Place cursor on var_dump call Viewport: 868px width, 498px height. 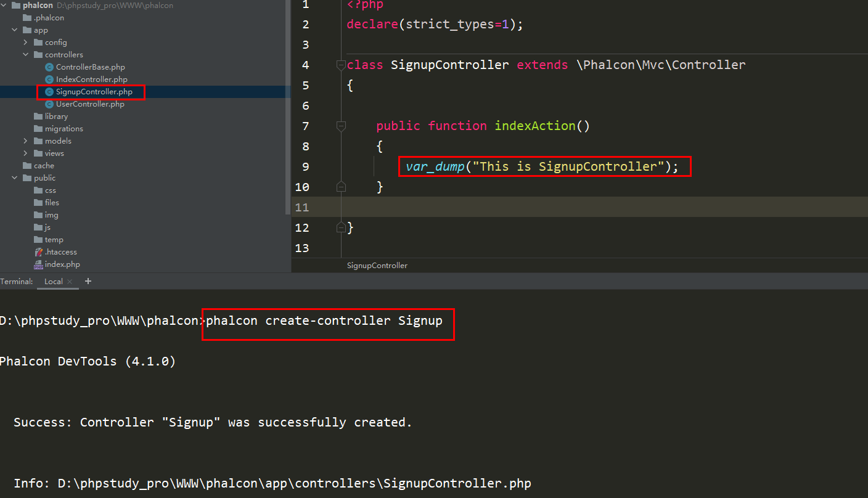click(x=435, y=166)
